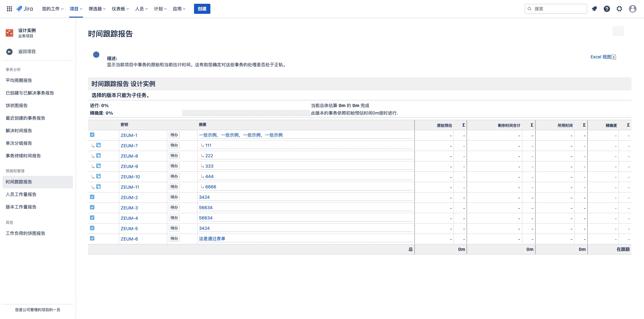Screen dimensions: 644x319
Task: Open the 56634 summary link for ZEUM-3
Action: click(206, 208)
